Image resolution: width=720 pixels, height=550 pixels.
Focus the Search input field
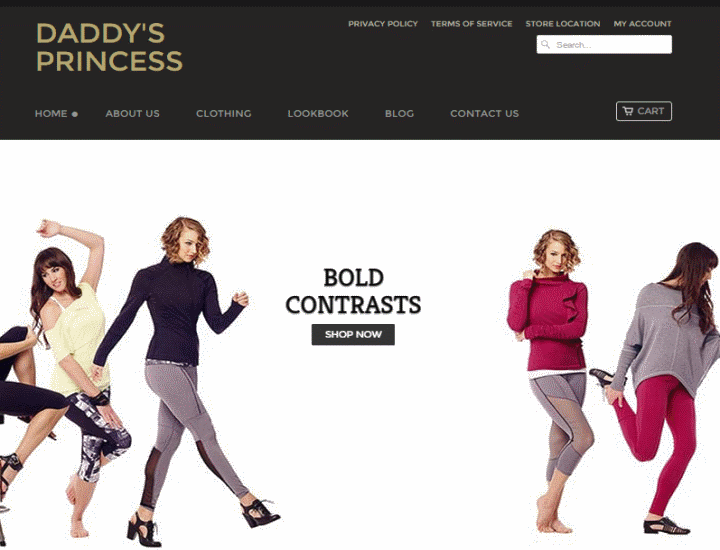(x=604, y=45)
